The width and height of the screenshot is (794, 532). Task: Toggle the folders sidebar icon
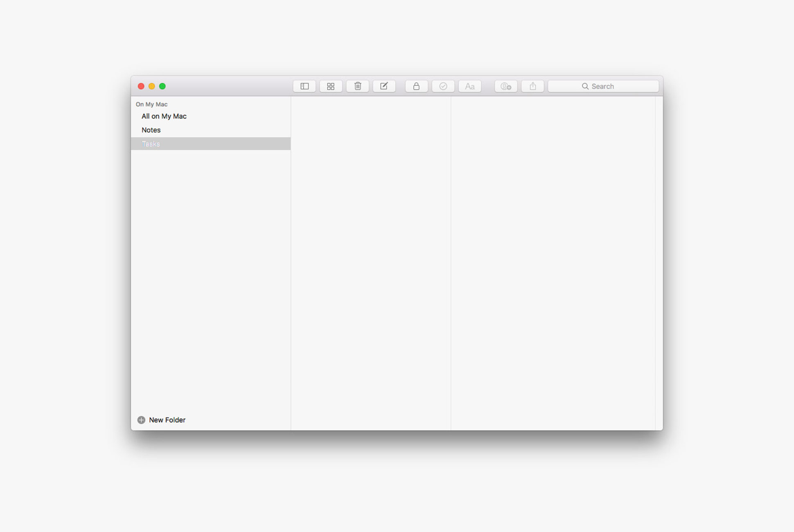coord(304,86)
